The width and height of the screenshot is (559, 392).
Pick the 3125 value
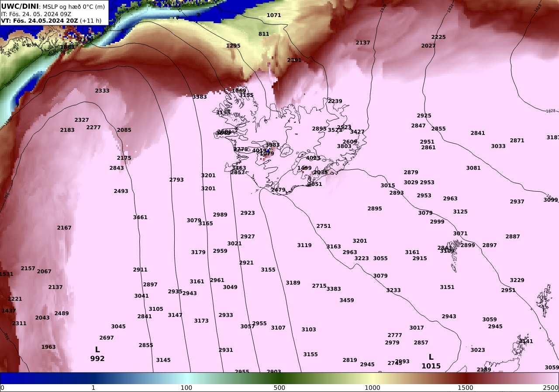[460, 212]
